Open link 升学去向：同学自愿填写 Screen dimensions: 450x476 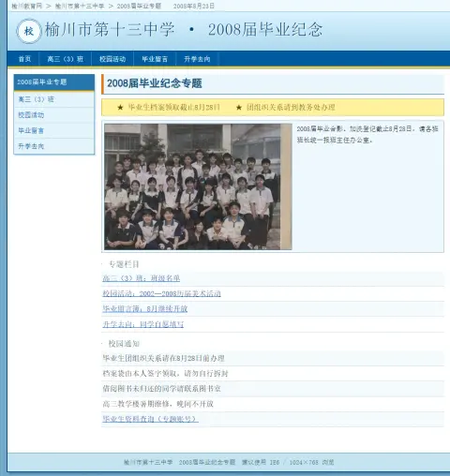[x=143, y=324]
